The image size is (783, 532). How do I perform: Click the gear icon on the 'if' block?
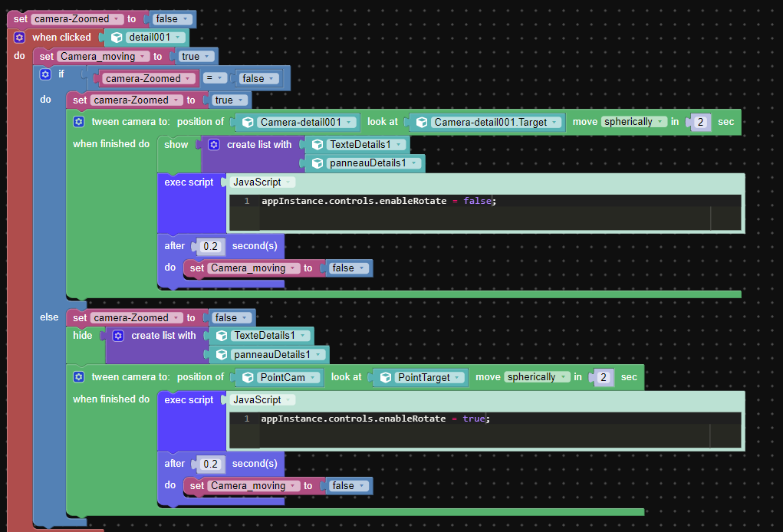click(45, 74)
